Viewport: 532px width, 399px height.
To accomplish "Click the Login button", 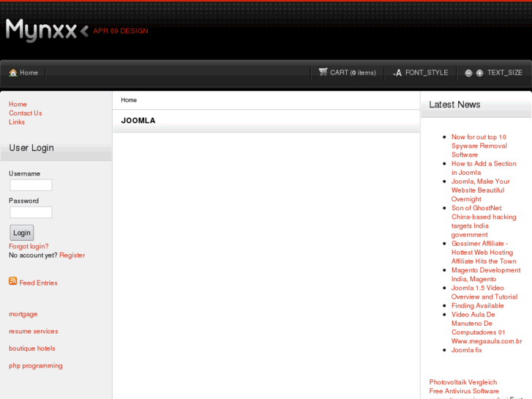I will click(22, 233).
